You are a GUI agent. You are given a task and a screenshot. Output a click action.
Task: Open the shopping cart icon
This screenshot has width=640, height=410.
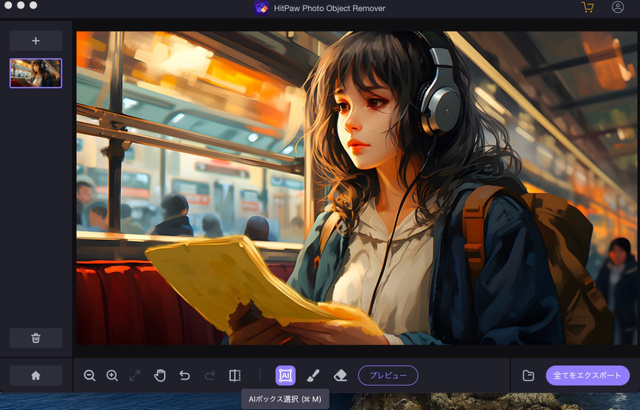(588, 7)
